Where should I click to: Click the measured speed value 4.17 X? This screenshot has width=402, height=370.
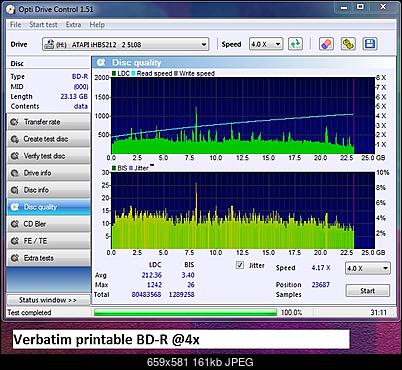[x=321, y=268]
